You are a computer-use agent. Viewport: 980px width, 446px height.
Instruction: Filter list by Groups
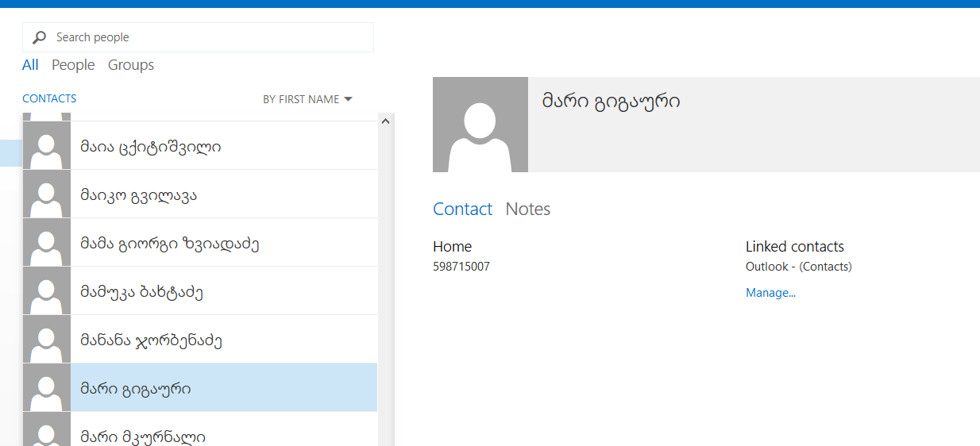coord(131,65)
